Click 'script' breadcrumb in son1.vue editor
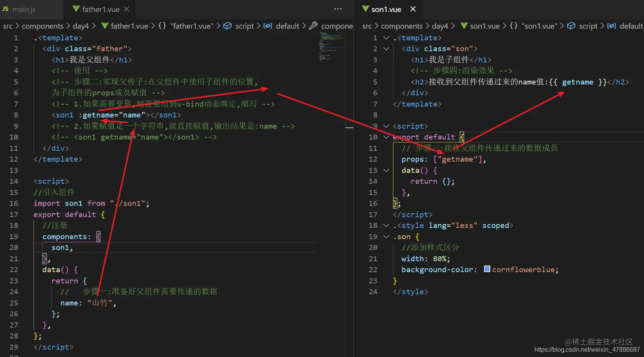The height and width of the screenshot is (357, 644). 583,26
